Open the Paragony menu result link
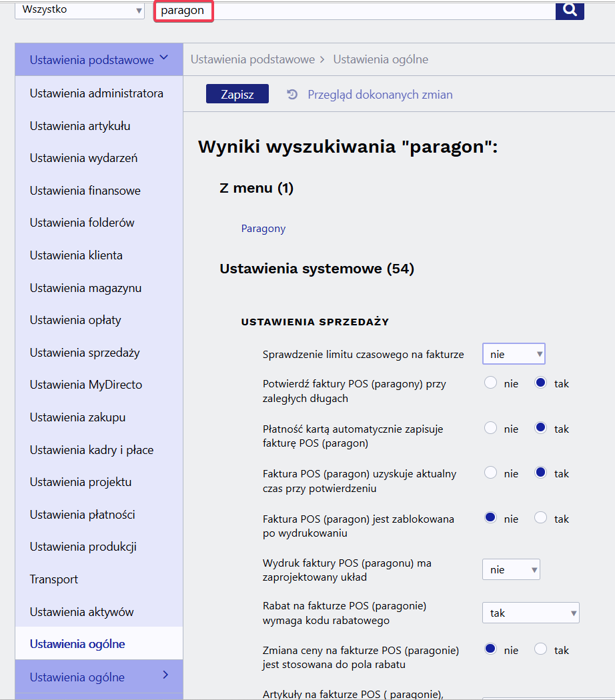The height and width of the screenshot is (700, 615). coord(263,229)
